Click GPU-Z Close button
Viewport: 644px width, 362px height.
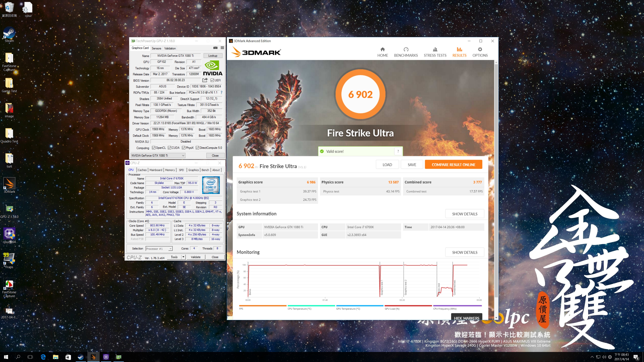215,155
